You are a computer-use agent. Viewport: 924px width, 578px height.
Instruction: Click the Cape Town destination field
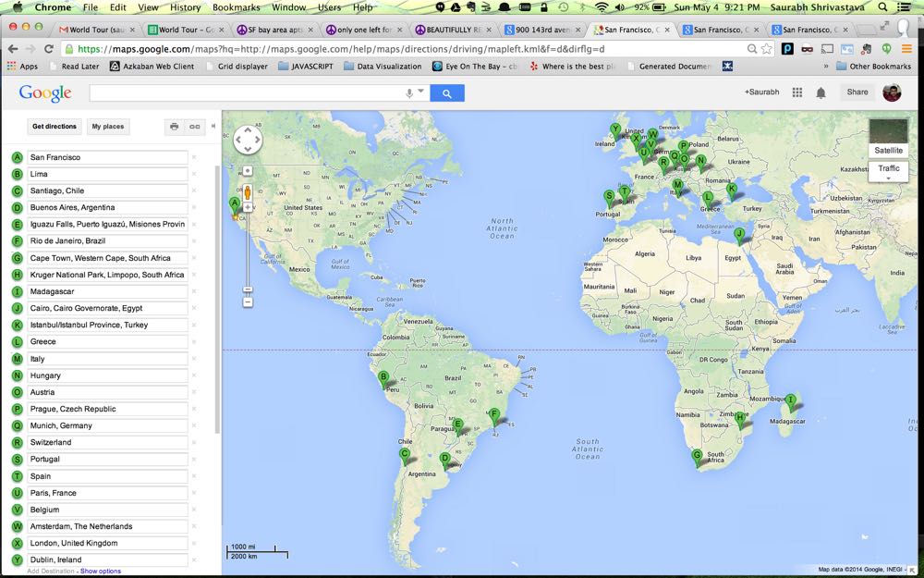(x=107, y=258)
